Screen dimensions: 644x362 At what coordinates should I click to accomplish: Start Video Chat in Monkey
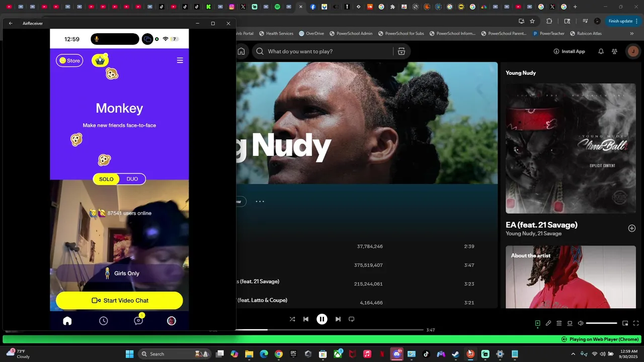(119, 301)
